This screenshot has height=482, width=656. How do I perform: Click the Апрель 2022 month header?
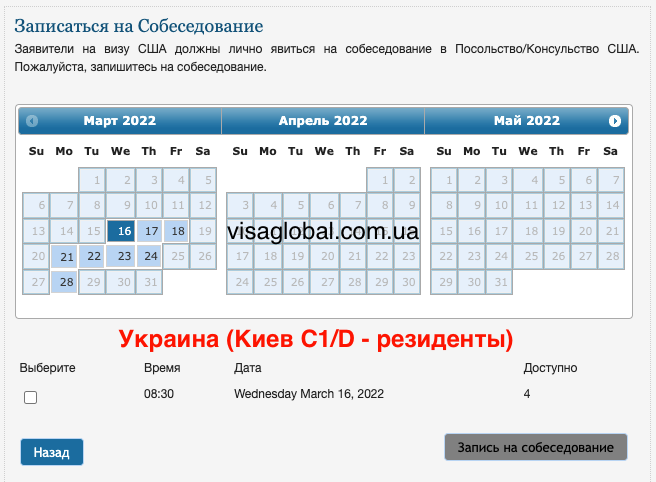click(x=323, y=121)
